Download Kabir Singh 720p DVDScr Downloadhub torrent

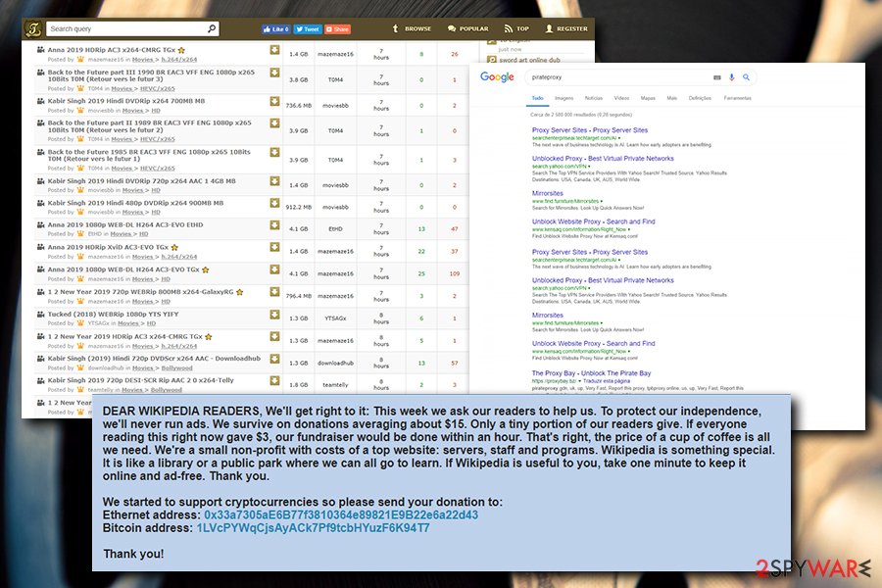(274, 359)
